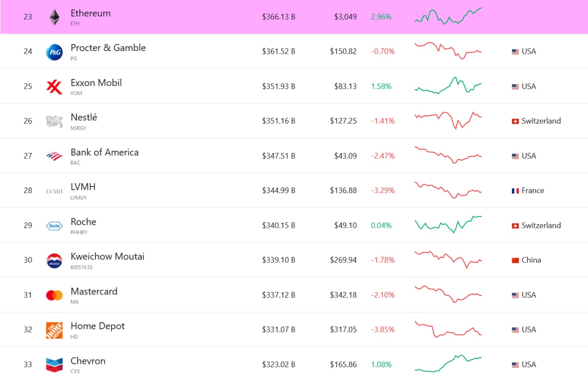The image size is (588, 381).
Task: Click the Bank of America flag logo
Action: 55,156
